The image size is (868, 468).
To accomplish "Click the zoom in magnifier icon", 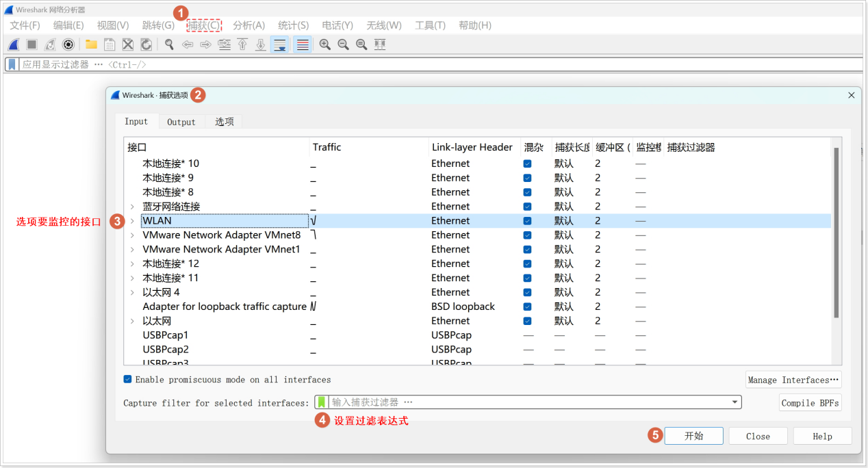I will pyautogui.click(x=324, y=44).
